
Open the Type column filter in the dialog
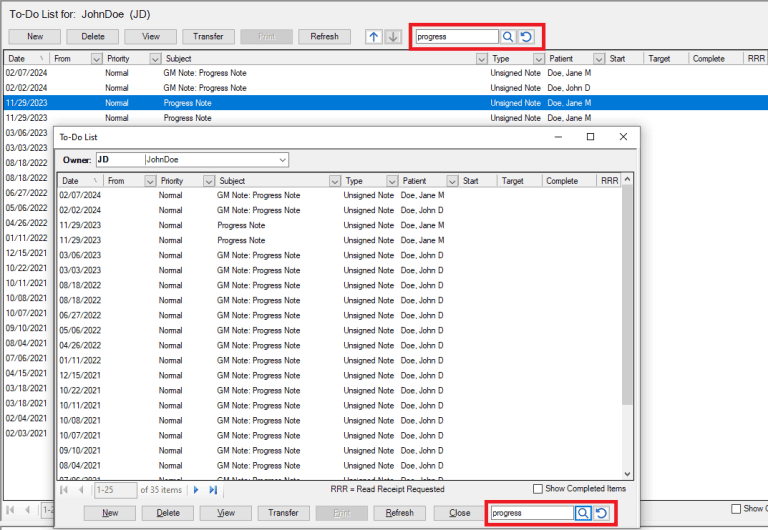click(389, 181)
